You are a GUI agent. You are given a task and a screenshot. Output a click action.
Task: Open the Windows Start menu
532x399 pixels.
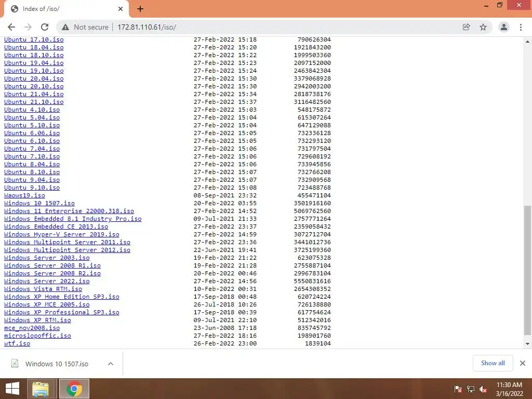point(12,389)
